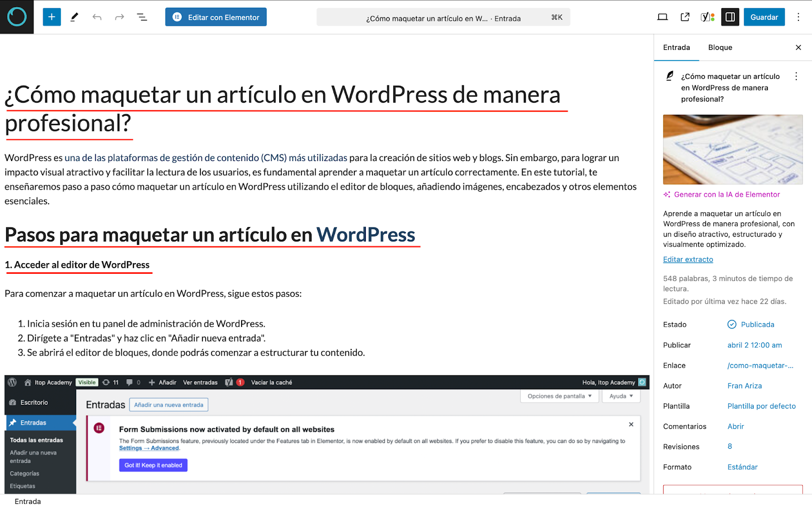This screenshot has height=508, width=812.
Task: Open the editor options three-dot menu
Action: [798, 17]
